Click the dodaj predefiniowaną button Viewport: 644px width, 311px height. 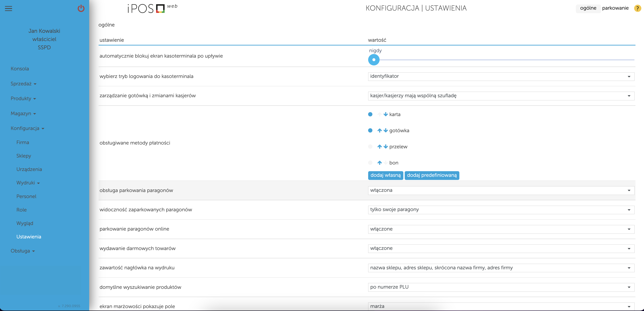point(432,175)
